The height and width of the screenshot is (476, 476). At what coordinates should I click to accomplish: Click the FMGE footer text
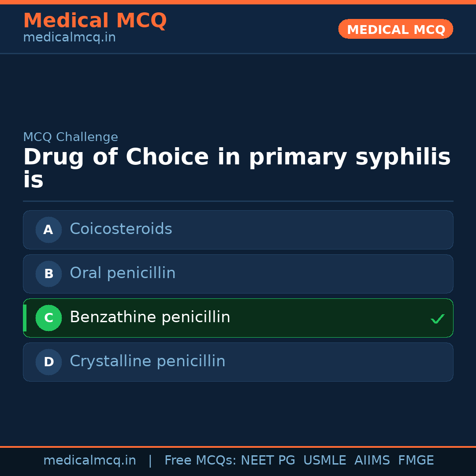coord(416,461)
